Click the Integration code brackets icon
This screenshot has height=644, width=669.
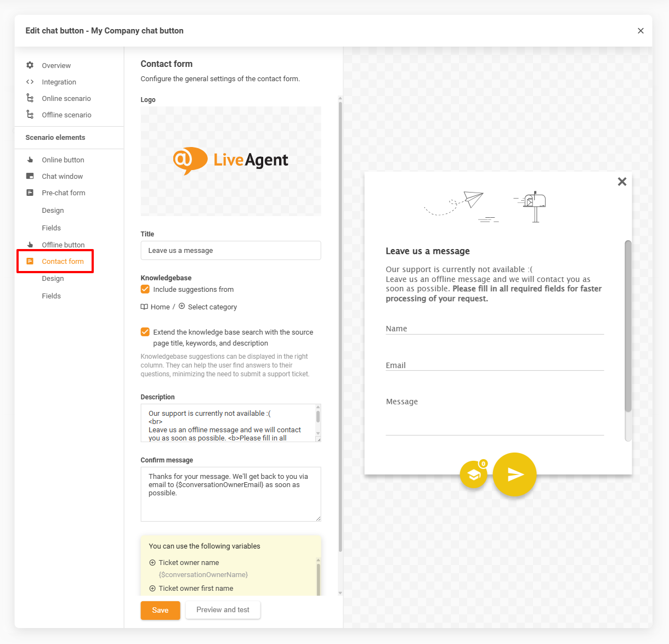coord(30,82)
